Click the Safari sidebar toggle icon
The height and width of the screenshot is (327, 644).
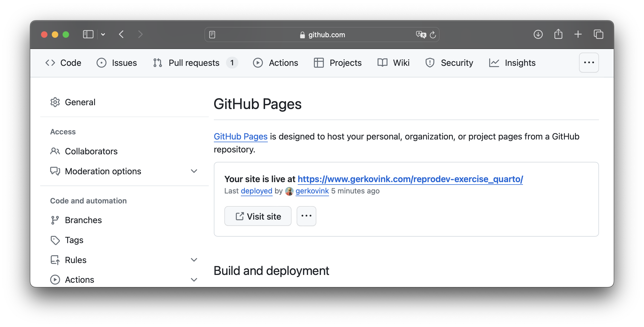(88, 35)
